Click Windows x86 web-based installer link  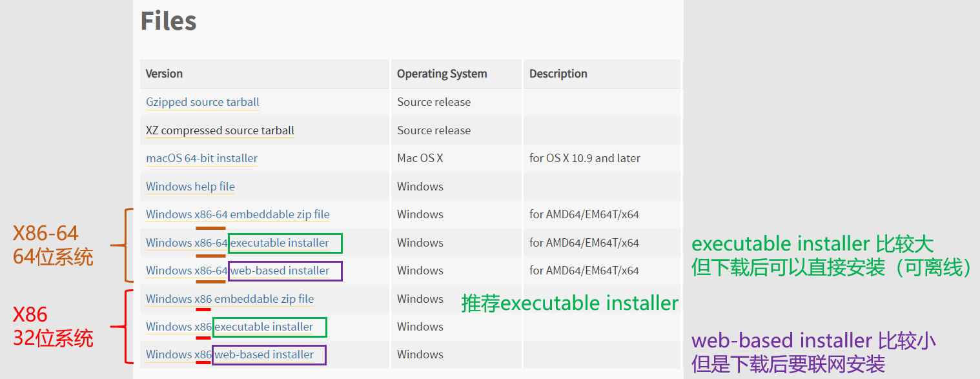230,354
